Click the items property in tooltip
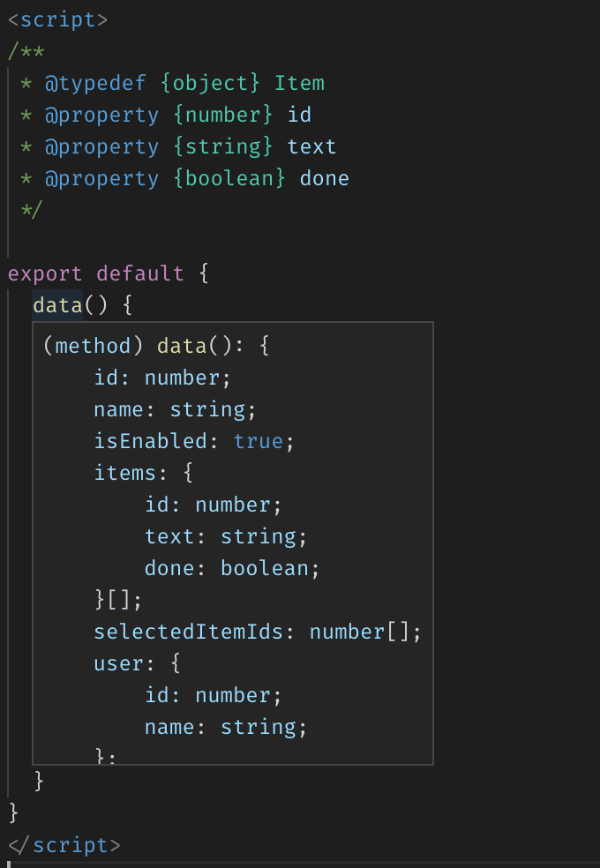The image size is (600, 868). point(125,473)
